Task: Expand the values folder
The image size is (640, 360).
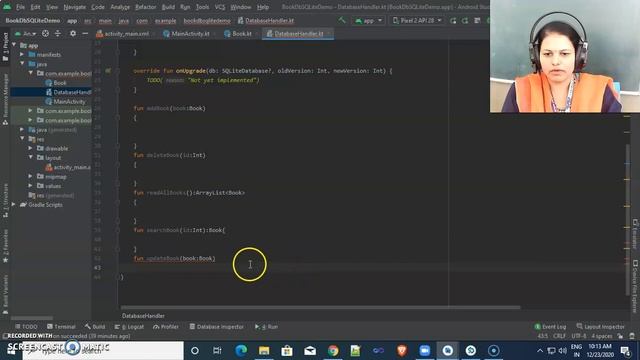Action: click(31, 186)
